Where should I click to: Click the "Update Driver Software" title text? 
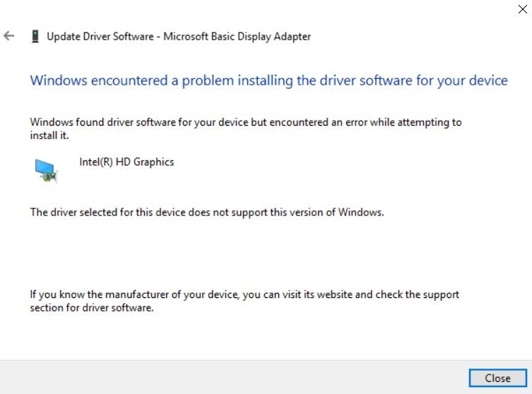(x=101, y=36)
